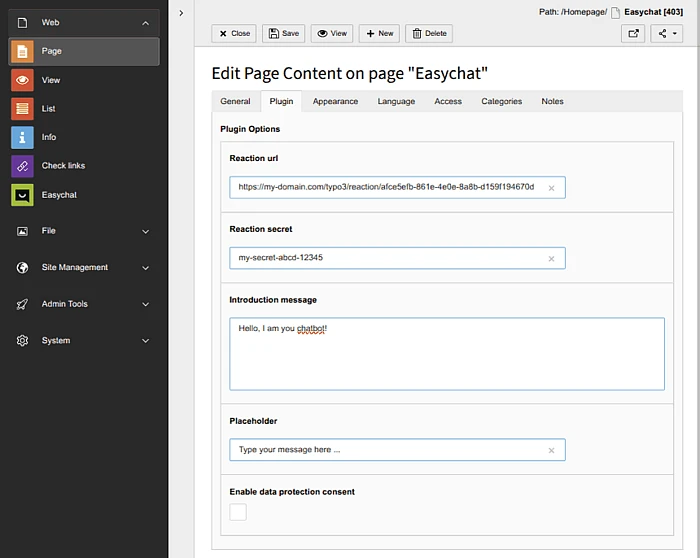Viewport: 700px width, 558px height.
Task: Click the File image icon
Action: [x=22, y=231]
